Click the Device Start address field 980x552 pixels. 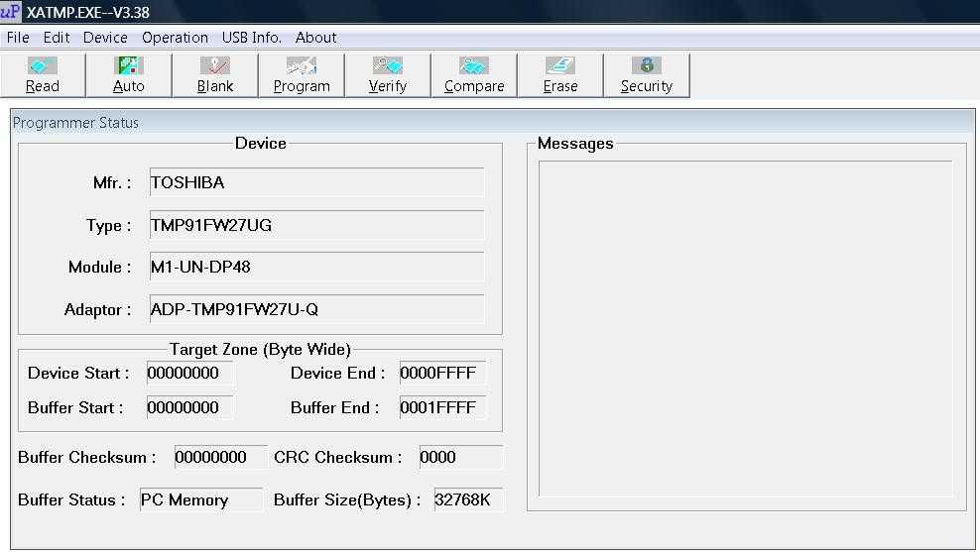click(190, 373)
